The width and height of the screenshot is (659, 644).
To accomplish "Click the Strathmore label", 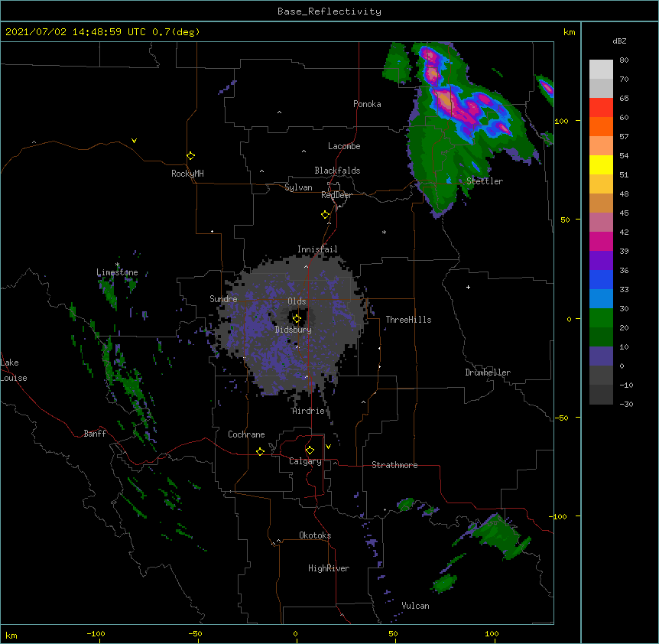I will [394, 465].
